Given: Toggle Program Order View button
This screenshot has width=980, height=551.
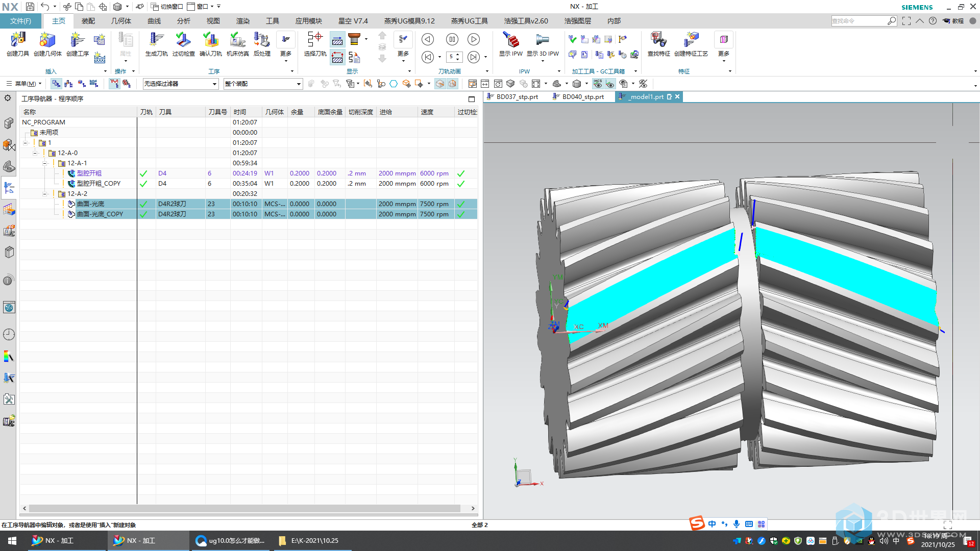Looking at the screenshot, I should click(56, 84).
